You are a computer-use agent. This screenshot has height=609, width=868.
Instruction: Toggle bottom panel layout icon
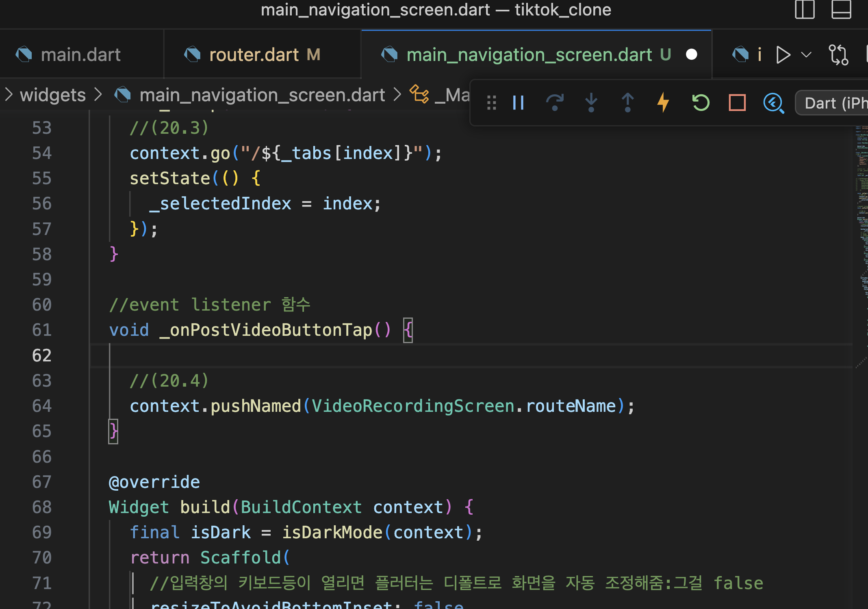click(x=841, y=10)
